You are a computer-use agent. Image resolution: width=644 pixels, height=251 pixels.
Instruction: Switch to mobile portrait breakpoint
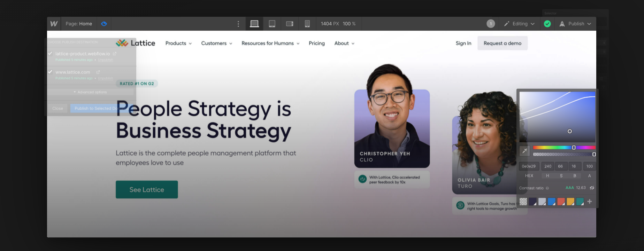(x=307, y=24)
